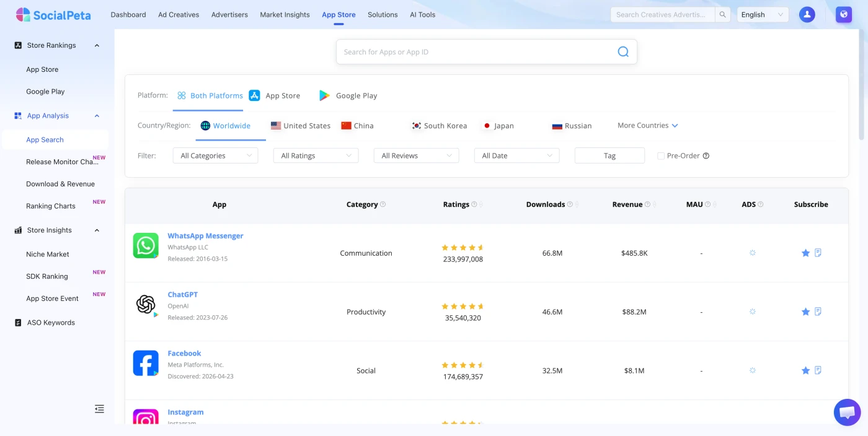Subscribe star for Facebook
The width and height of the screenshot is (868, 436).
point(805,370)
